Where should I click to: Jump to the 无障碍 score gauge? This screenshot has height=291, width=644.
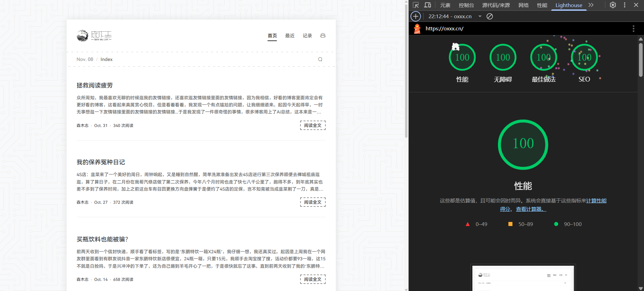503,57
